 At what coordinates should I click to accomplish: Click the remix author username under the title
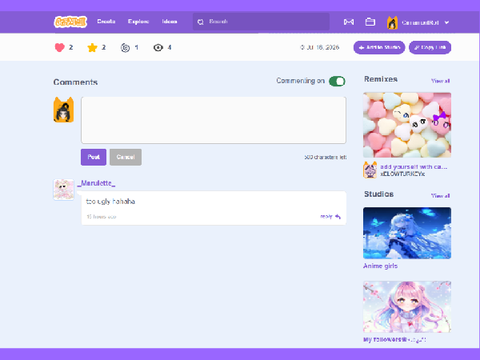403,174
